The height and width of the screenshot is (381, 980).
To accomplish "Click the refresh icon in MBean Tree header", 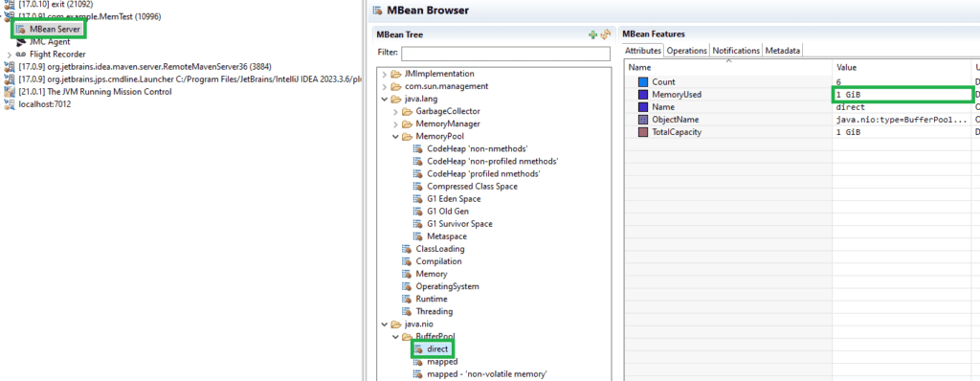I will 605,35.
